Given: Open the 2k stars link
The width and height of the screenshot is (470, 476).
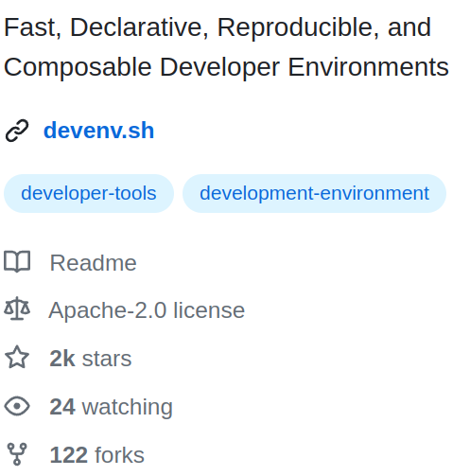Looking at the screenshot, I should click(x=91, y=359).
